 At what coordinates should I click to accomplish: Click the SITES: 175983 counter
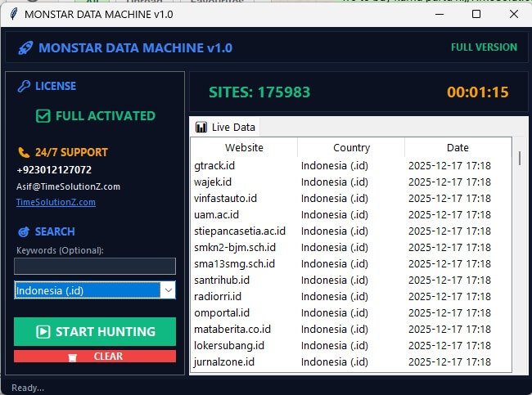pos(259,92)
